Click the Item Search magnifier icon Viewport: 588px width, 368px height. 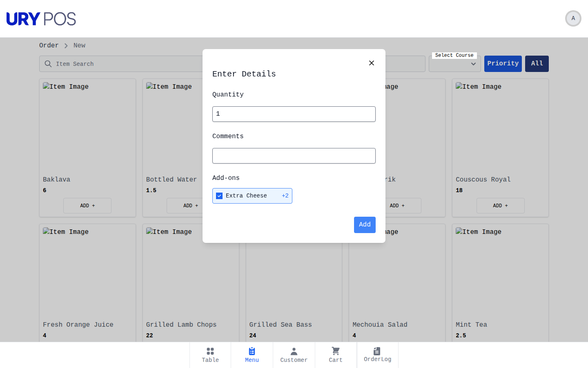(48, 64)
